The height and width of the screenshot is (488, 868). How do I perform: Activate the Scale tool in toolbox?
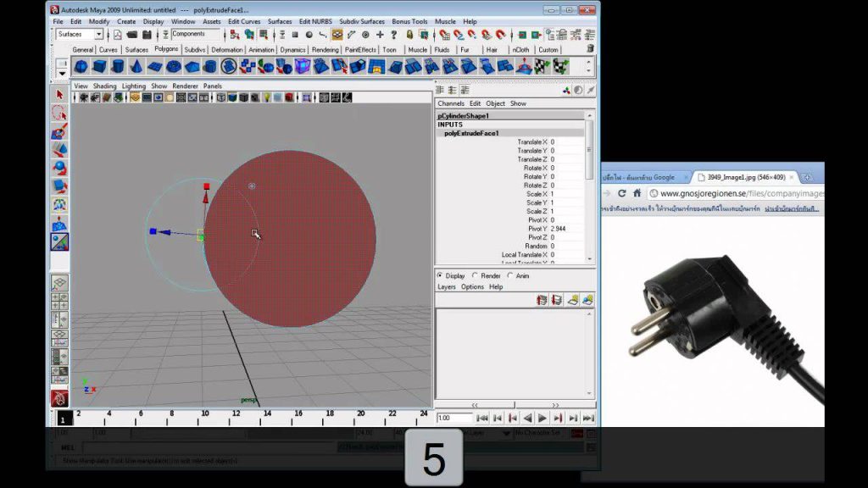pyautogui.click(x=60, y=186)
